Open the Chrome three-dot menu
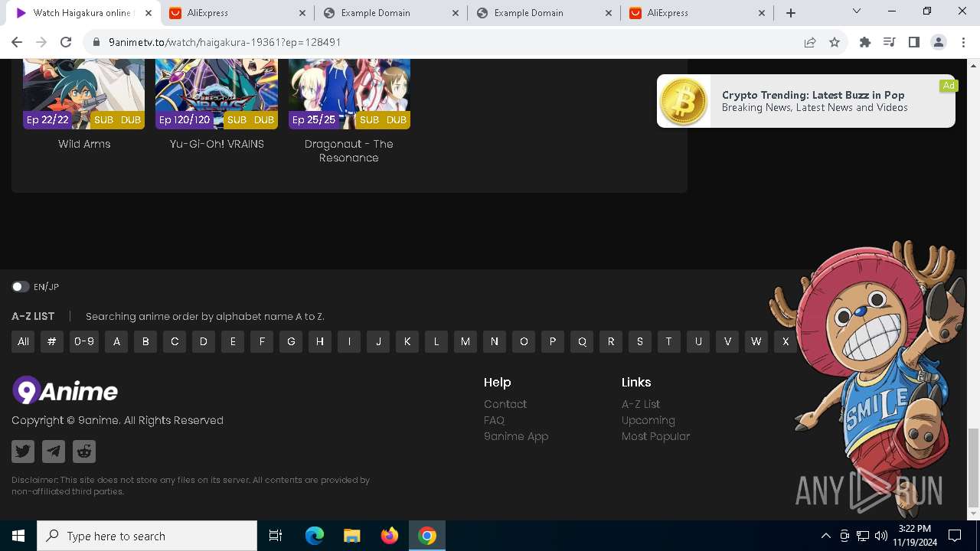Image resolution: width=980 pixels, height=551 pixels. click(x=962, y=42)
